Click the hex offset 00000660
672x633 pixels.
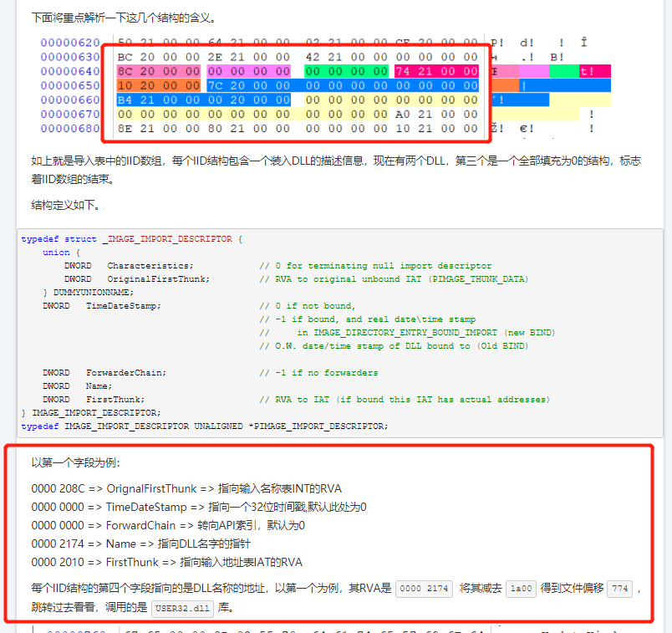point(70,100)
